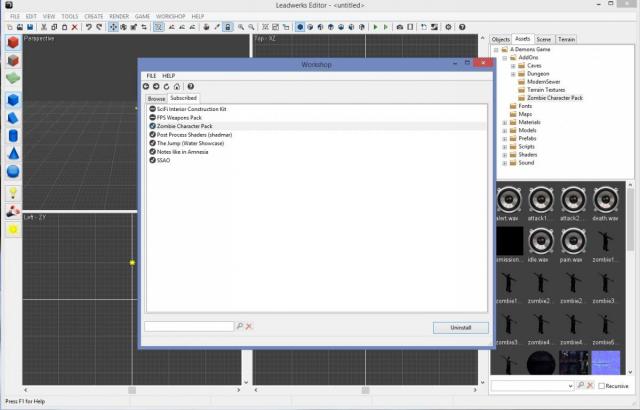Select the red box primitive tool
This screenshot has width=640, height=410.
[13, 44]
